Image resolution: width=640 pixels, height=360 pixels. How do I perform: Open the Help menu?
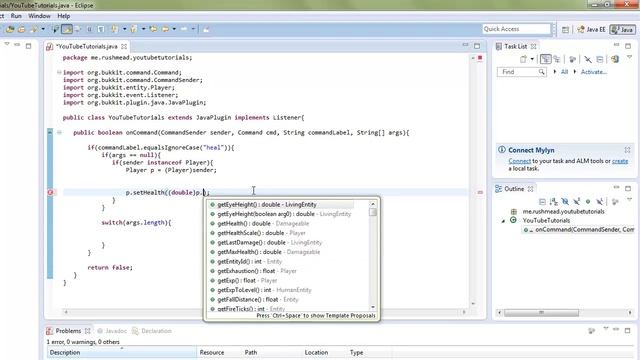pos(64,16)
